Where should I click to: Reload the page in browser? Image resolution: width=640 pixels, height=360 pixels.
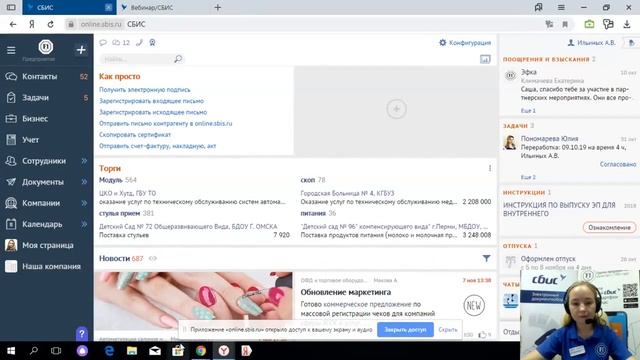pyautogui.click(x=50, y=24)
